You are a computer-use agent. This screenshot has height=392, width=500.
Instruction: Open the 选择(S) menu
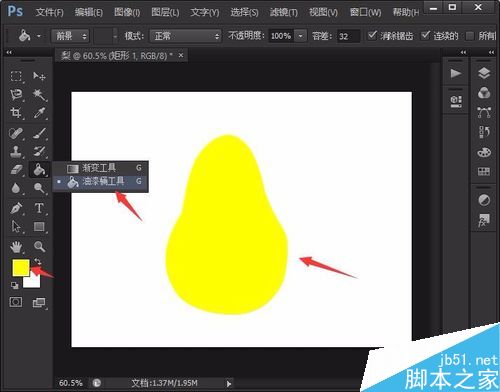244,12
